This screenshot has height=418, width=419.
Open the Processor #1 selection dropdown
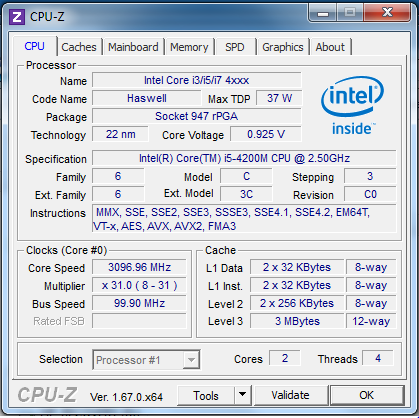pyautogui.click(x=146, y=360)
